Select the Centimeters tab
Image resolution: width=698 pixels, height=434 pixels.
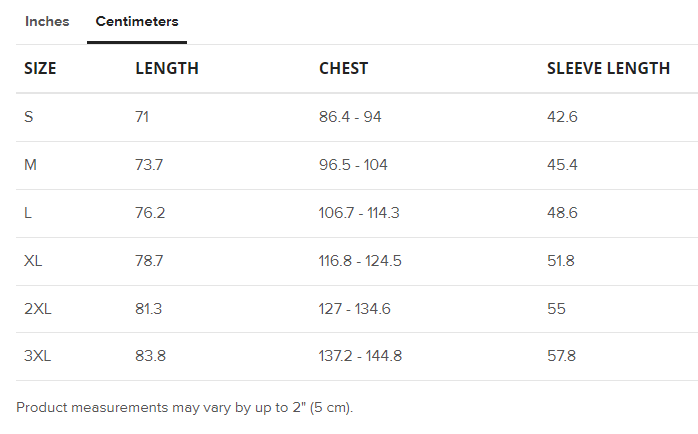click(137, 21)
